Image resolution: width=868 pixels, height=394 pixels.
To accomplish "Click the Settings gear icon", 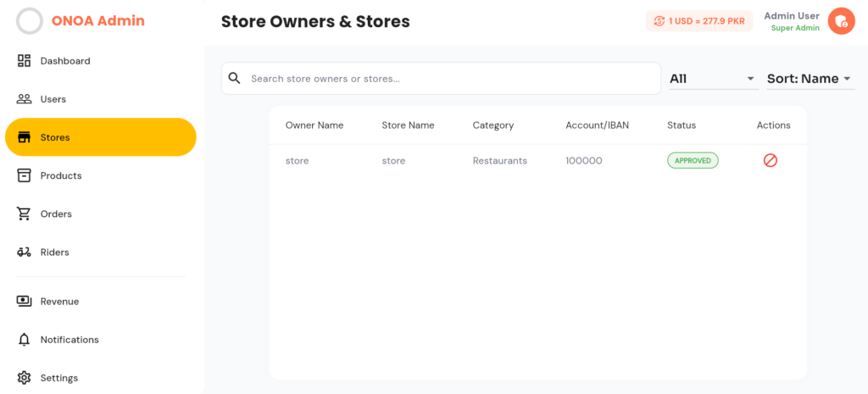I will (x=24, y=378).
